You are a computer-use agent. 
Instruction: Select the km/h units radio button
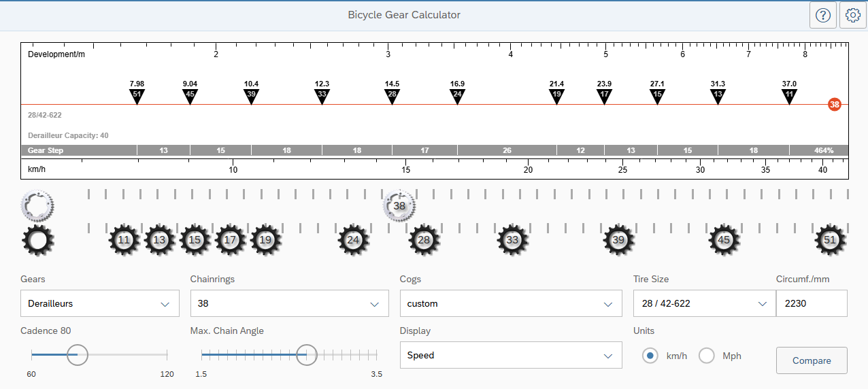[x=650, y=356]
